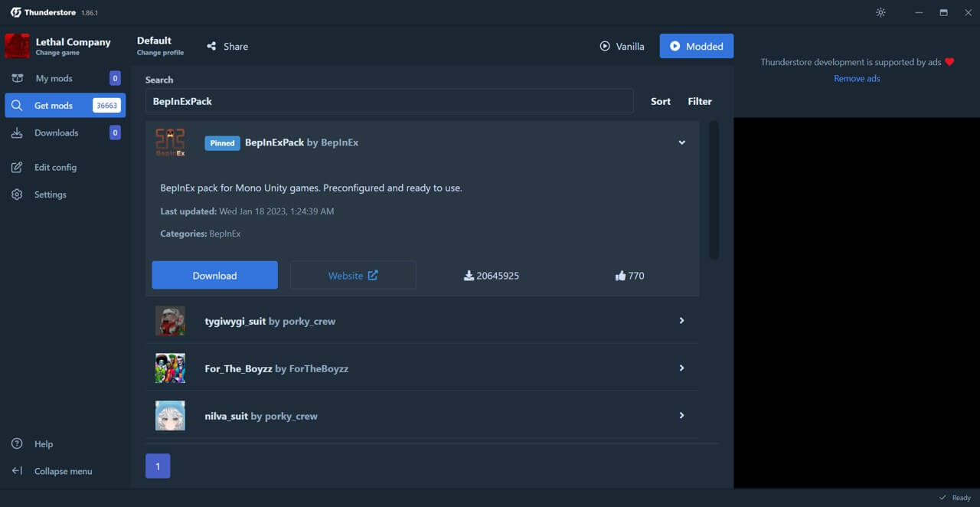
Task: Click the nilva_suit by porky_crew title
Action: (261, 416)
